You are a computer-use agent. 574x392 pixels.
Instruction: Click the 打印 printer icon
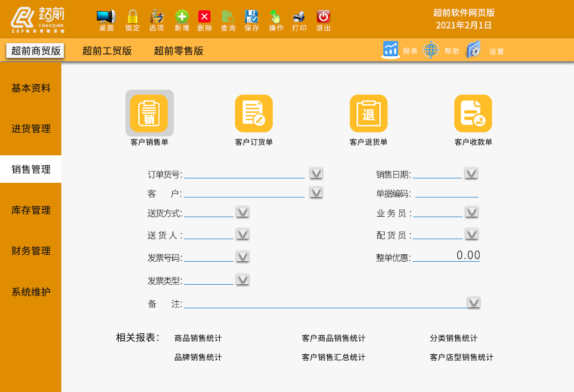299,17
